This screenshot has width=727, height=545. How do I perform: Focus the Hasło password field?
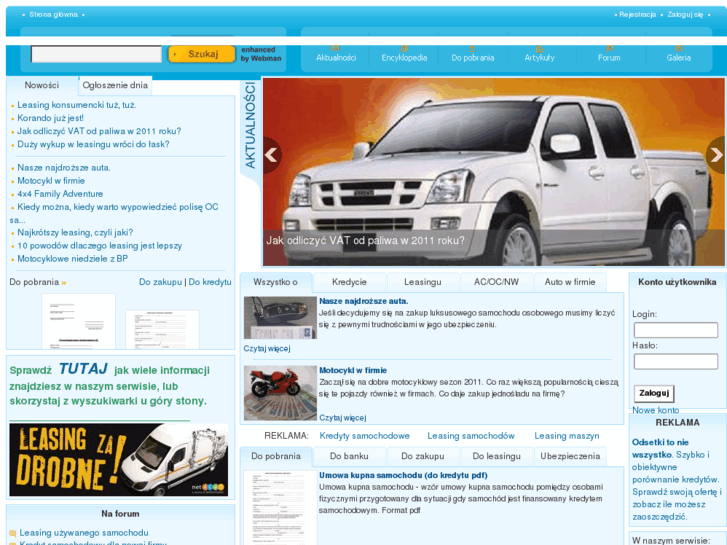point(676,361)
